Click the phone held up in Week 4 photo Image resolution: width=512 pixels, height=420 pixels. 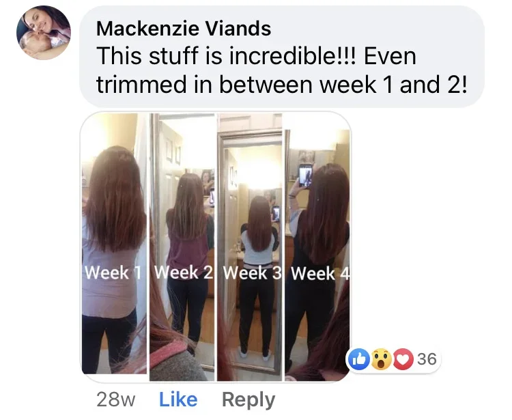point(306,176)
